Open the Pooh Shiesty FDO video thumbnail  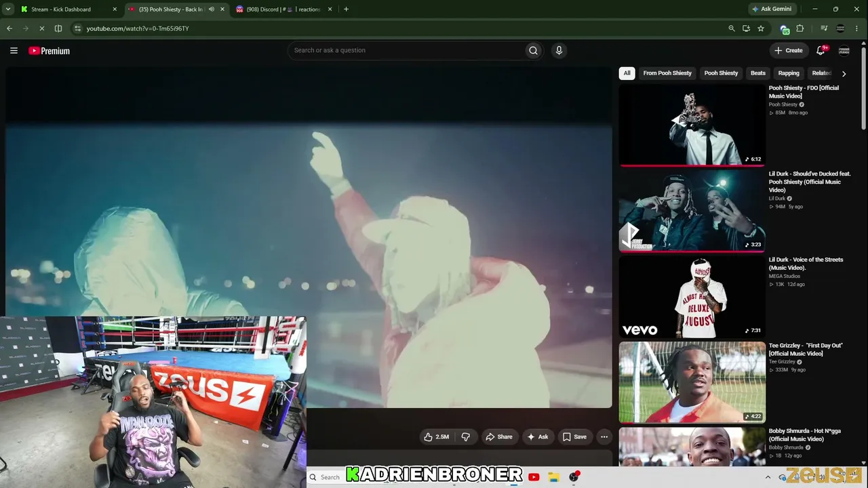(692, 125)
